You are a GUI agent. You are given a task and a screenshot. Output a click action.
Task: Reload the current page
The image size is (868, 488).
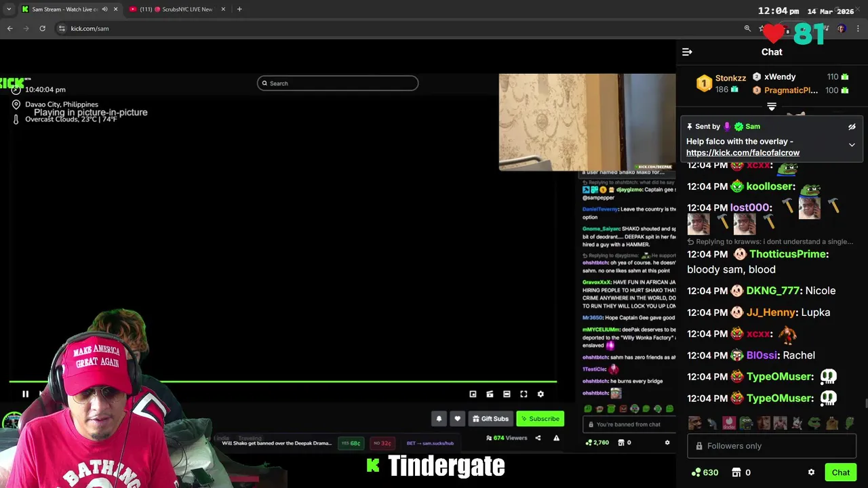coord(42,28)
